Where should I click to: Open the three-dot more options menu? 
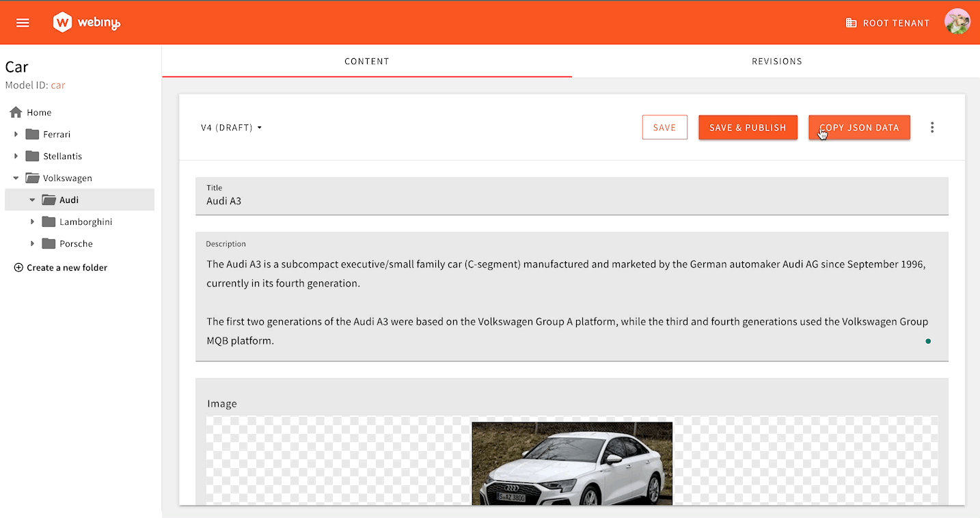(x=932, y=127)
